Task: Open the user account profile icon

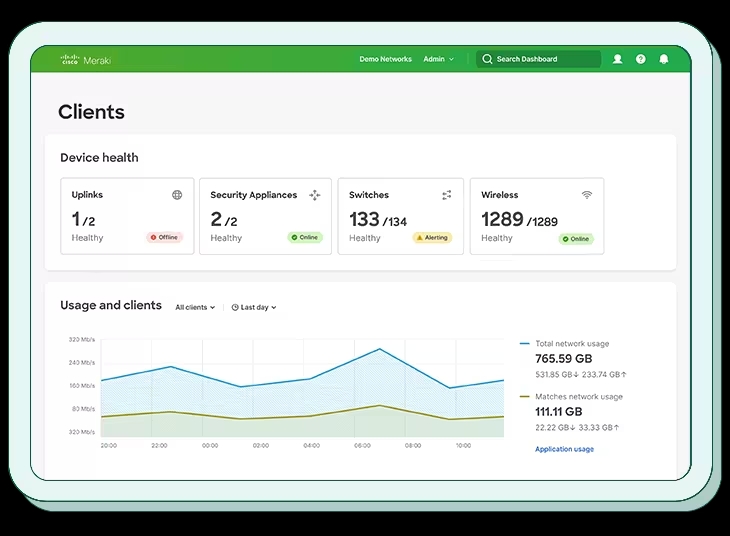Action: tap(617, 59)
